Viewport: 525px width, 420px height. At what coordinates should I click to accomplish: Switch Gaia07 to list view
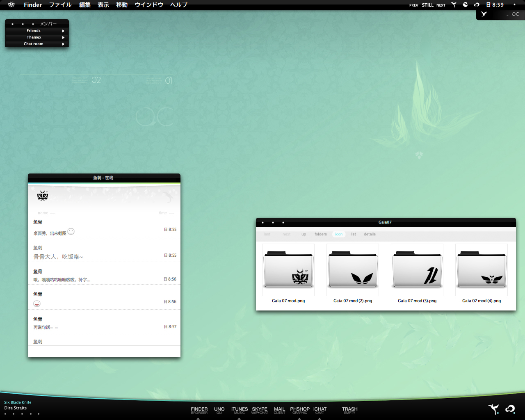click(353, 234)
